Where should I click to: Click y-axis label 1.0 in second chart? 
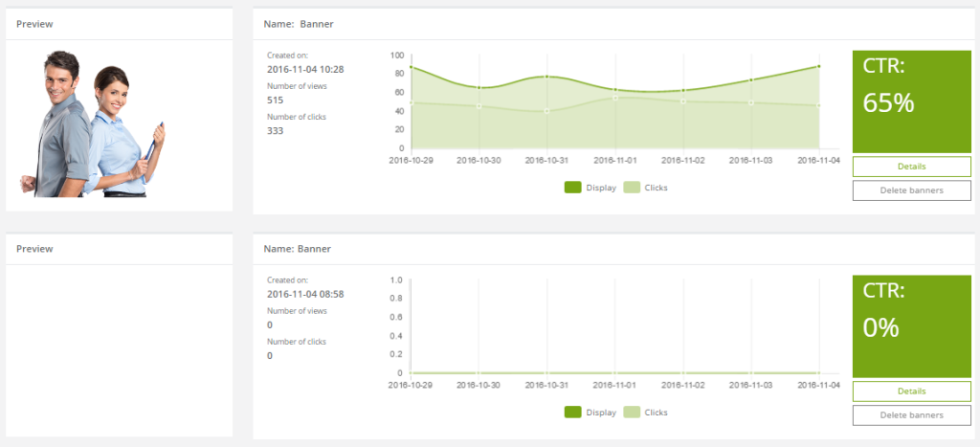point(396,280)
